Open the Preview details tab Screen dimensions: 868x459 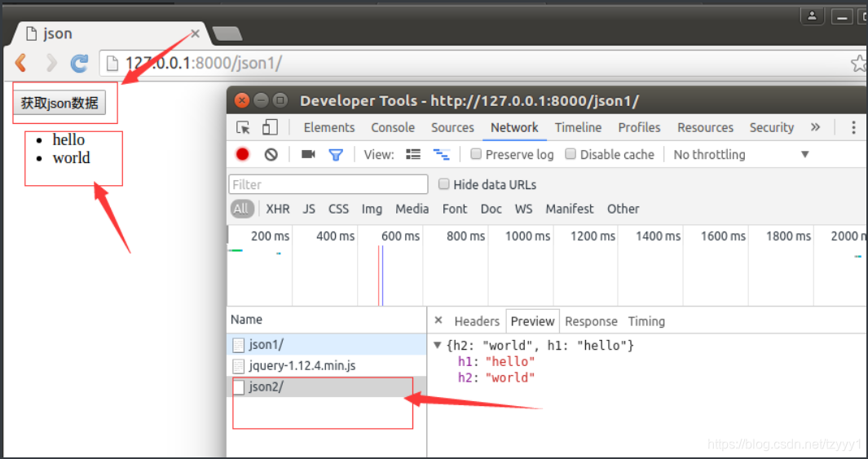click(532, 321)
